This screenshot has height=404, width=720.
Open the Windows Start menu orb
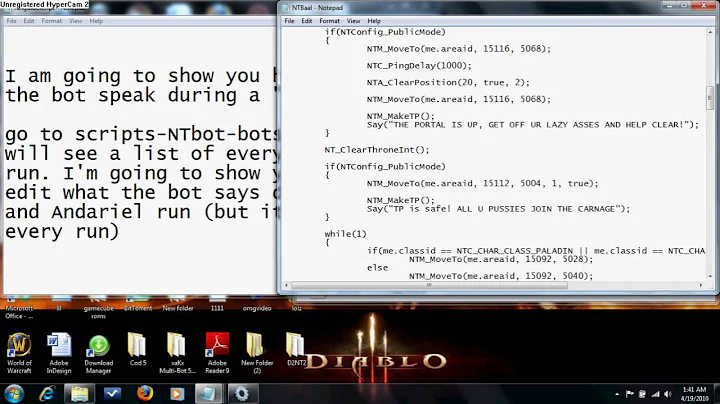[14, 393]
